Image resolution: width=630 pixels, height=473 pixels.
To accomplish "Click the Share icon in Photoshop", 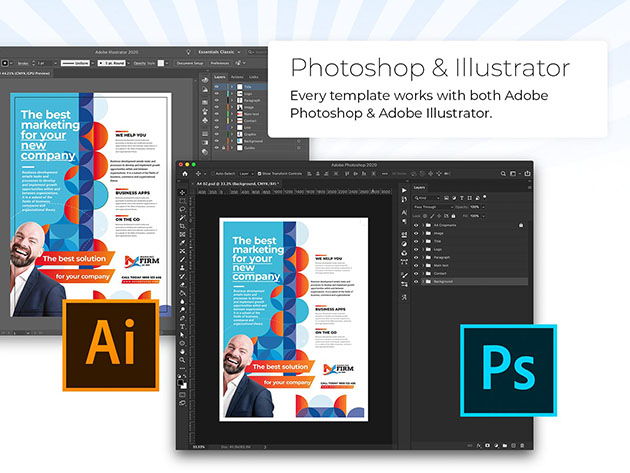I will coord(528,174).
